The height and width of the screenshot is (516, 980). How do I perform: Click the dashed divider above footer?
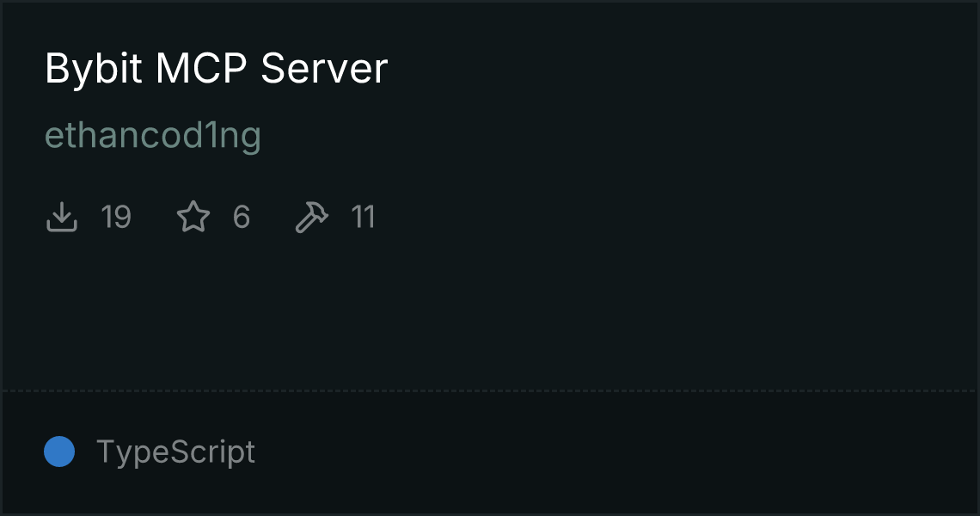click(490, 391)
